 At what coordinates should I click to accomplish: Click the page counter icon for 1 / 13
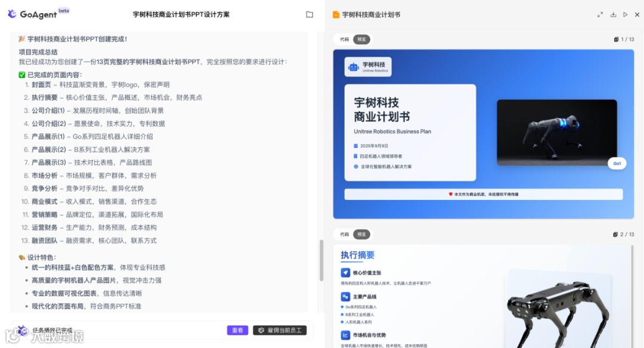pyautogui.click(x=616, y=39)
